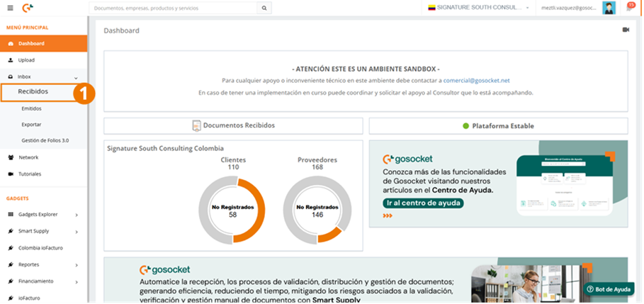Click the Plataforma Estable status header

pyautogui.click(x=498, y=125)
